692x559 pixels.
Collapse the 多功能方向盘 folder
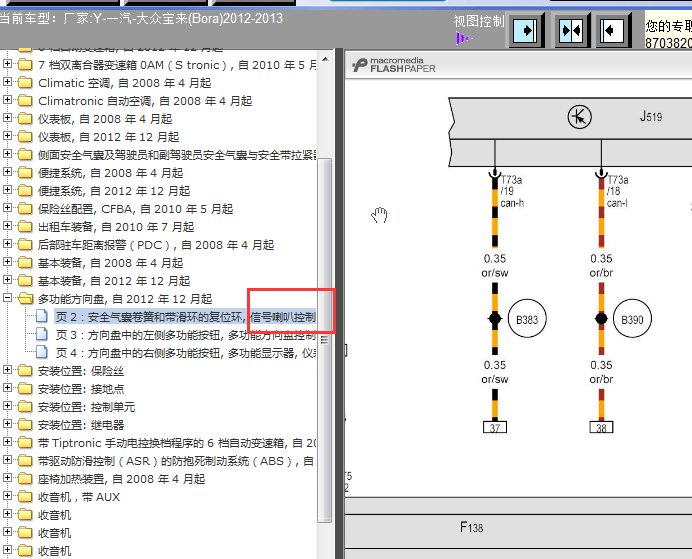point(7,298)
